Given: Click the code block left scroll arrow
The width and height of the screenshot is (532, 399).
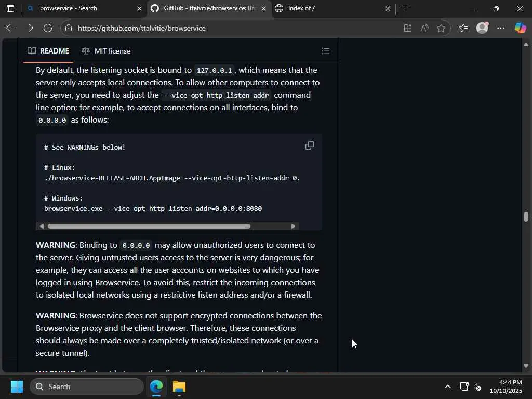Looking at the screenshot, I should pyautogui.click(x=42, y=227).
